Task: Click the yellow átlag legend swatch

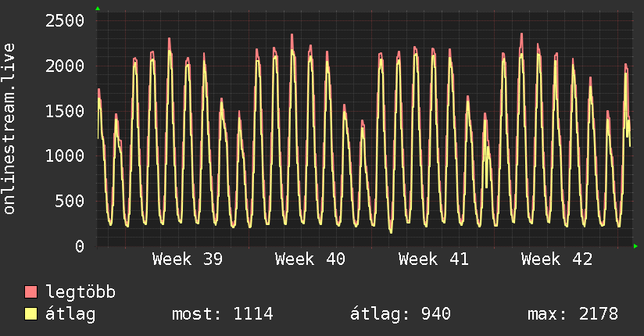Action: click(30, 314)
